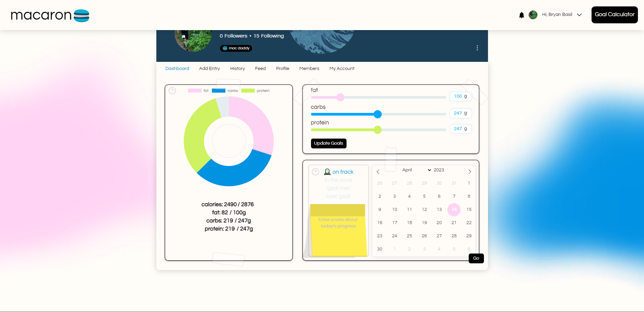Select April 7 on the calendar
644x312 pixels.
(454, 196)
